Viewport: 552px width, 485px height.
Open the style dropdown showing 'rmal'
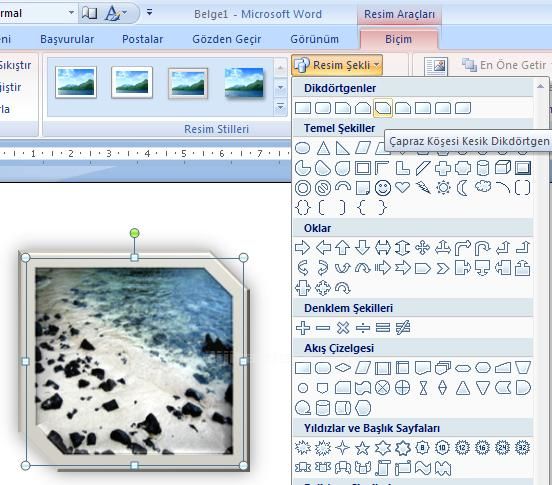click(x=71, y=13)
